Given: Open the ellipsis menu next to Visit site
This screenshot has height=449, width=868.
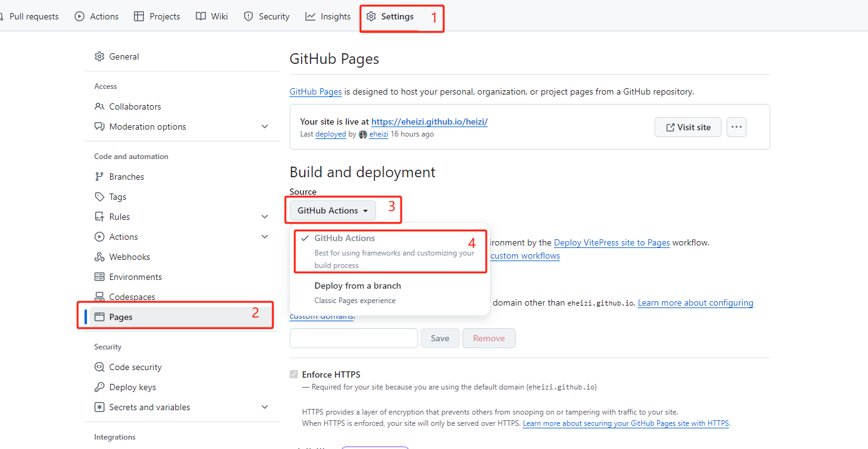Looking at the screenshot, I should point(736,126).
